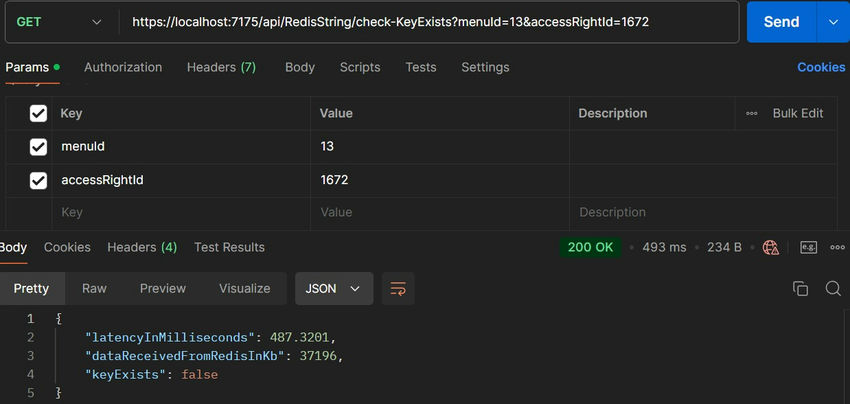Open the request Headers (7) tab

click(221, 67)
